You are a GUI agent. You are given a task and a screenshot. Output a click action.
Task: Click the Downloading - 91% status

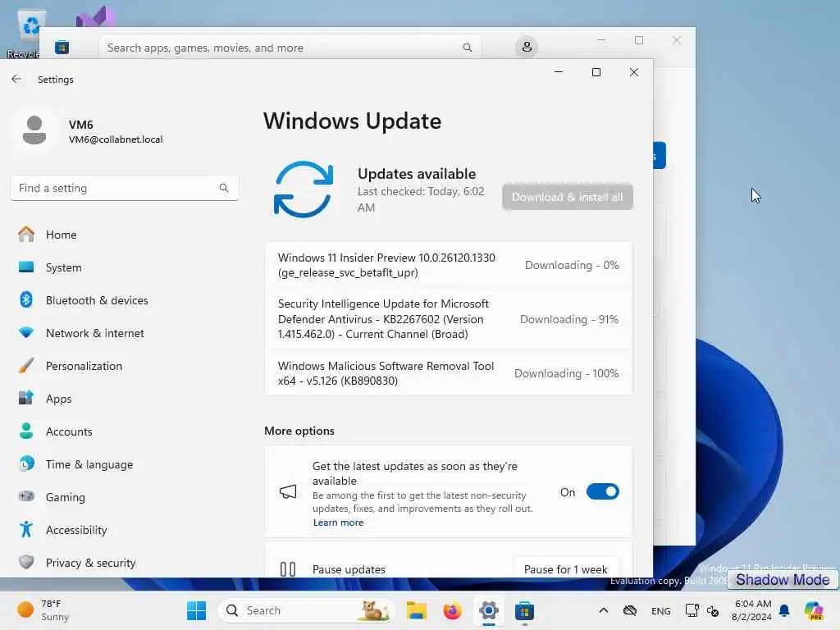(569, 319)
